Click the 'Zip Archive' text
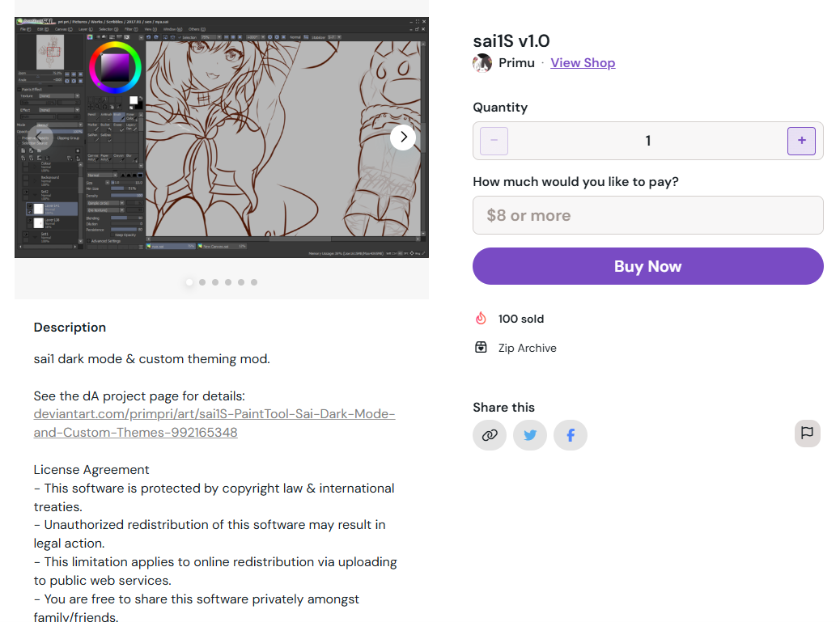This screenshot has width=840, height=622. tap(527, 348)
